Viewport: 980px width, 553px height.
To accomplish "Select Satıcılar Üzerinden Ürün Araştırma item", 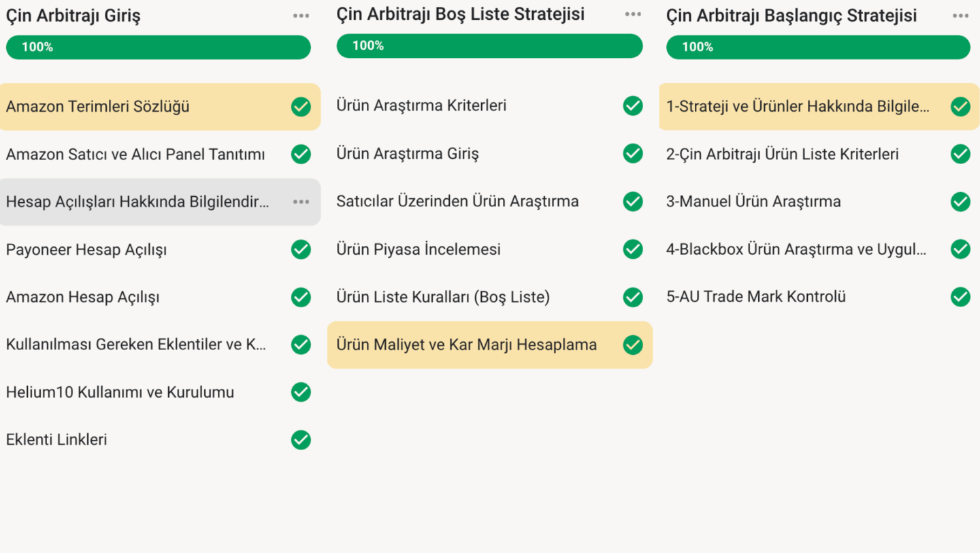I will click(x=490, y=202).
